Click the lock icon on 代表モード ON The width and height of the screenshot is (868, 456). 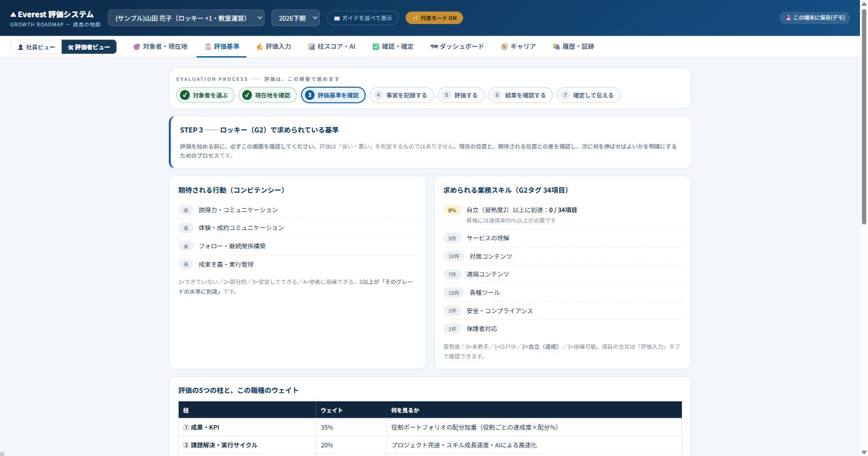point(415,18)
